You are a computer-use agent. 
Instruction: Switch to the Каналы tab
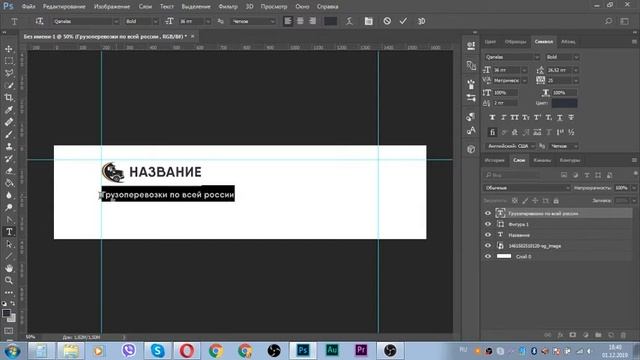[542, 160]
